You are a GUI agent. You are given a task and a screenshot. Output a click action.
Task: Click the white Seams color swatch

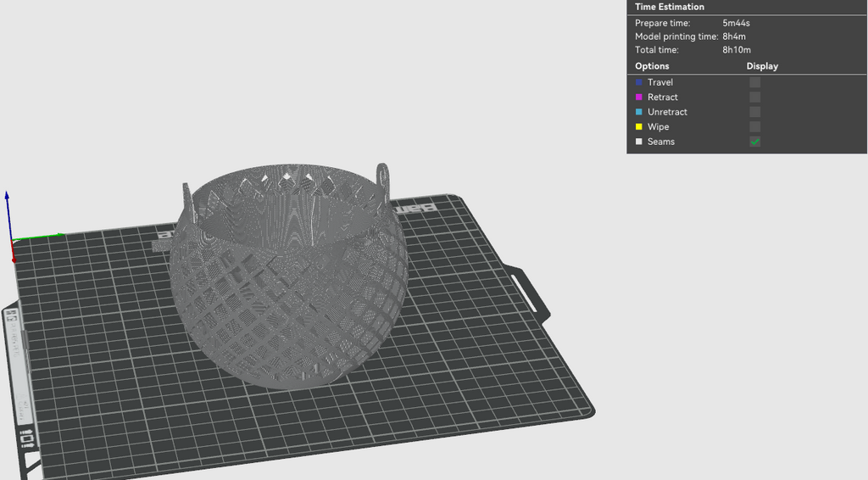click(639, 142)
